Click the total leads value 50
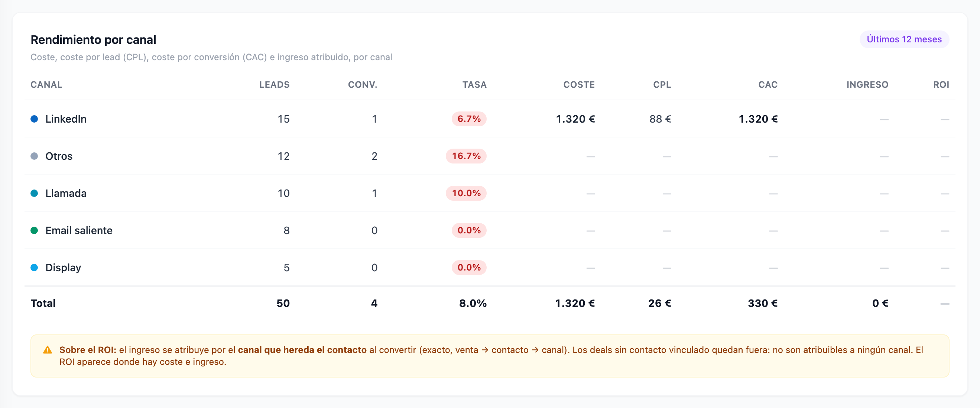The height and width of the screenshot is (408, 980). point(283,303)
